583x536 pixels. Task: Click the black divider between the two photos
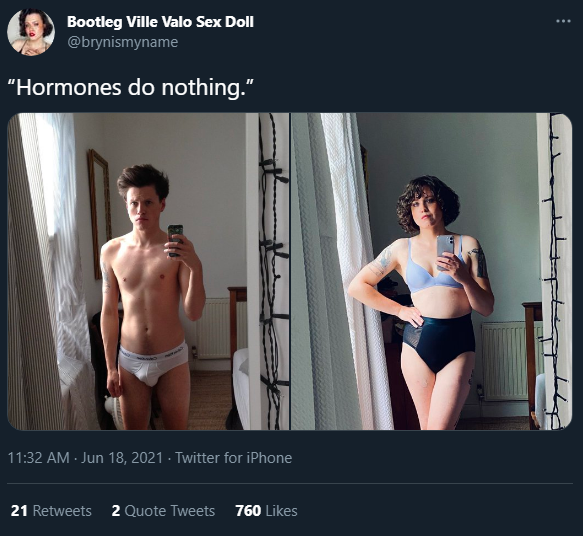[290, 271]
